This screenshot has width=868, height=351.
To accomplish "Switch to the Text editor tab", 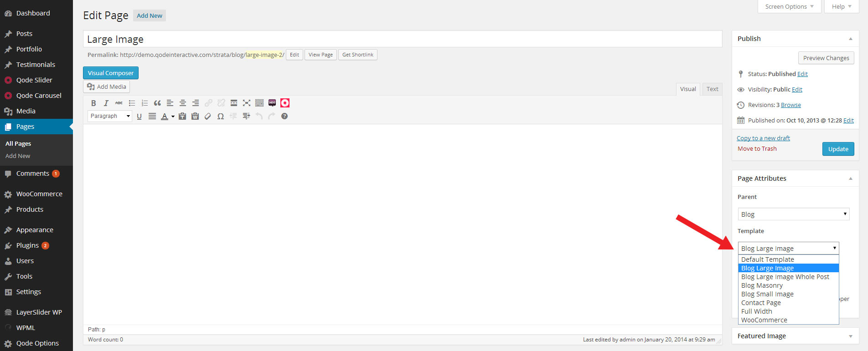I will coord(712,89).
